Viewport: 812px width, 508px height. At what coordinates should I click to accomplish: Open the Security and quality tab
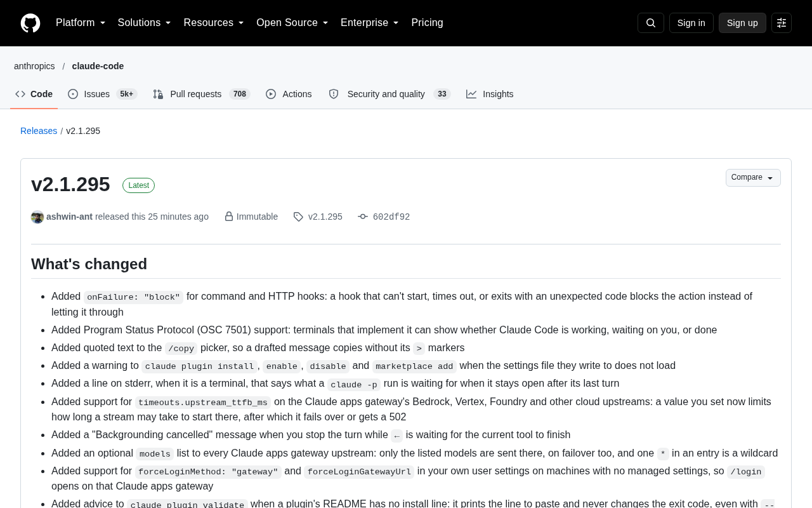(390, 94)
